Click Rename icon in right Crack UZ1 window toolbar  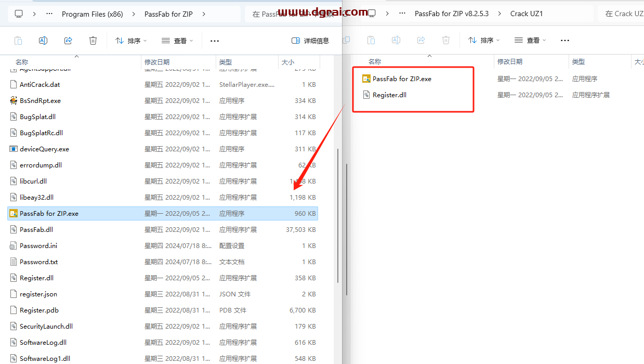point(396,40)
